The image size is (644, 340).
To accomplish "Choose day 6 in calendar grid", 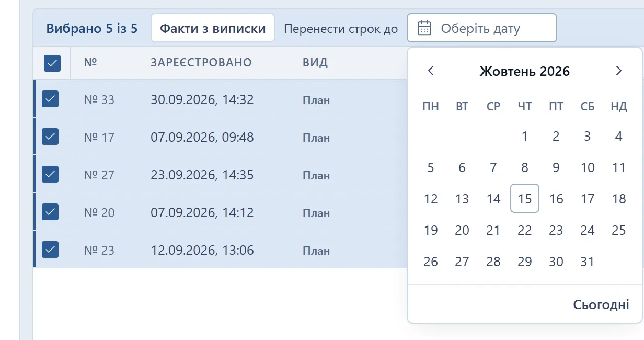I will (x=462, y=168).
